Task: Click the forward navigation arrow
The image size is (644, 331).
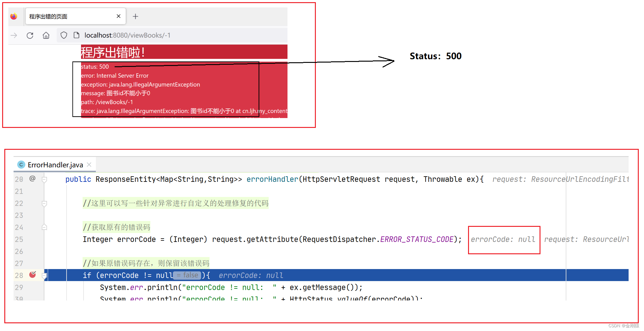Action: pyautogui.click(x=14, y=35)
